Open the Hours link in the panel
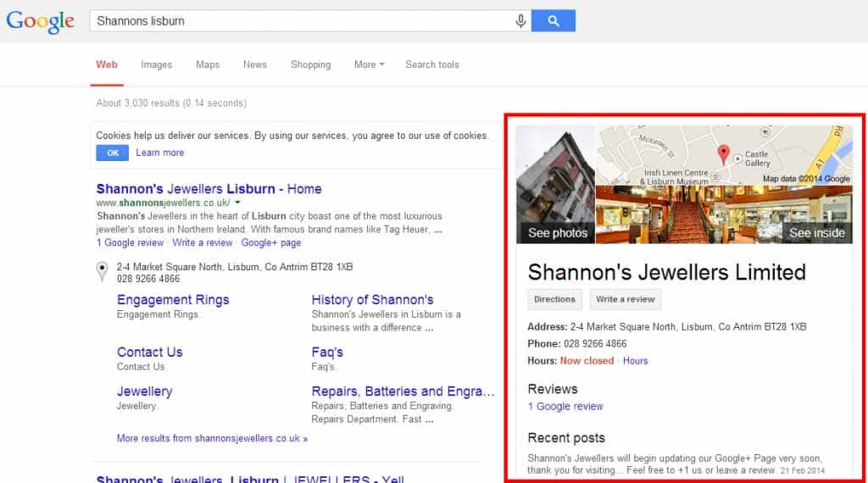This screenshot has height=483, width=868. tap(635, 361)
